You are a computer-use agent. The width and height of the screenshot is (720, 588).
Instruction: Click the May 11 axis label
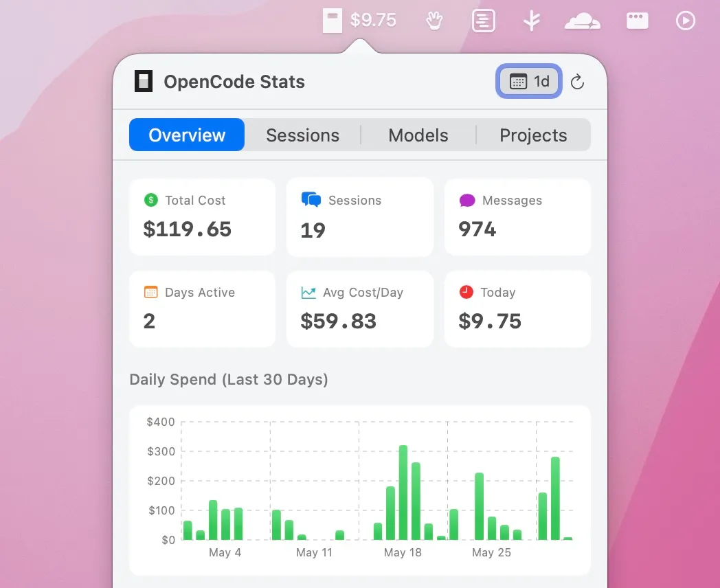314,552
